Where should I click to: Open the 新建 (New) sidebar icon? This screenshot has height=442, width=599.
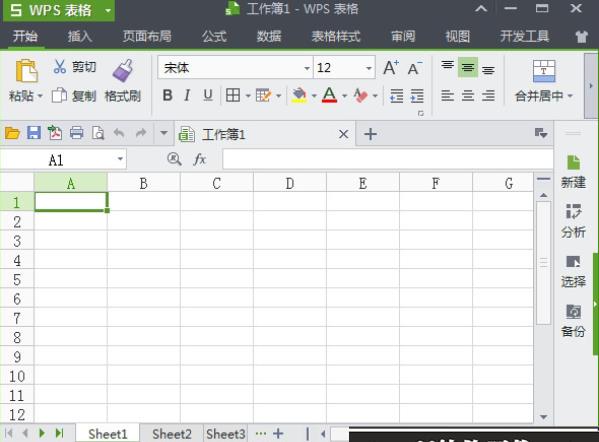point(573,172)
